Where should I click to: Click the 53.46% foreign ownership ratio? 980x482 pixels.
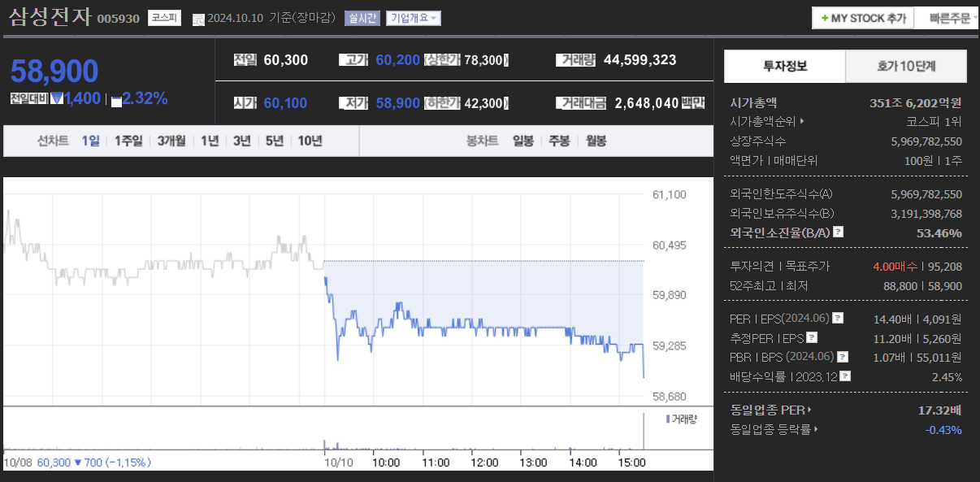940,233
